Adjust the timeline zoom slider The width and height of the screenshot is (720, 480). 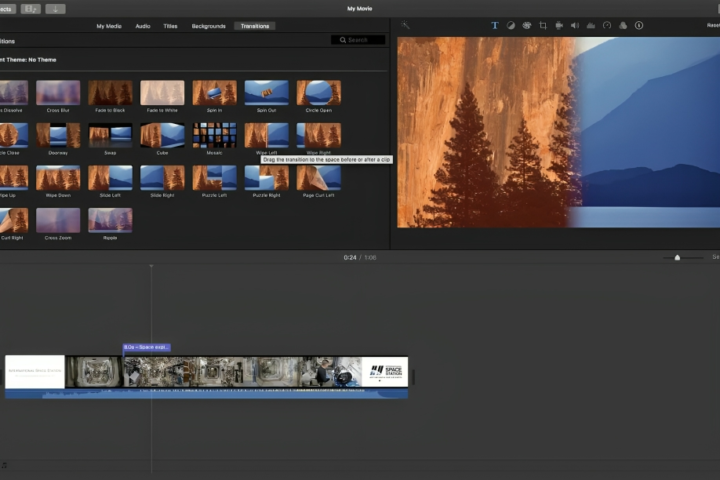pos(677,257)
